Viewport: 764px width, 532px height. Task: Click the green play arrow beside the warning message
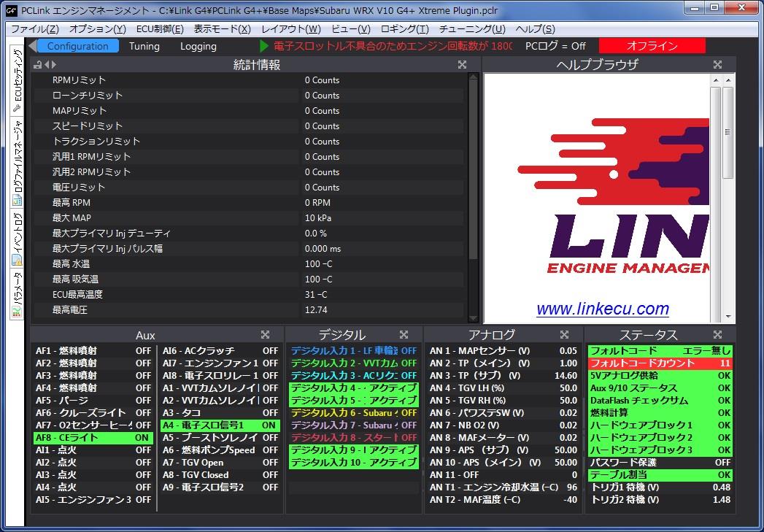(x=265, y=46)
